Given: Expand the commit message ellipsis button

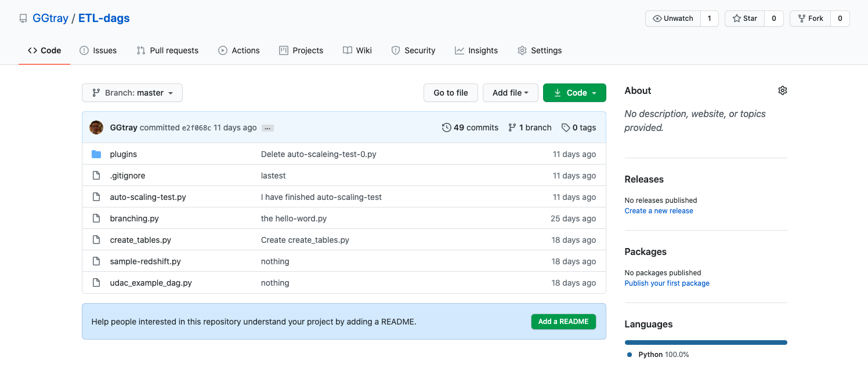Looking at the screenshot, I should (x=267, y=128).
